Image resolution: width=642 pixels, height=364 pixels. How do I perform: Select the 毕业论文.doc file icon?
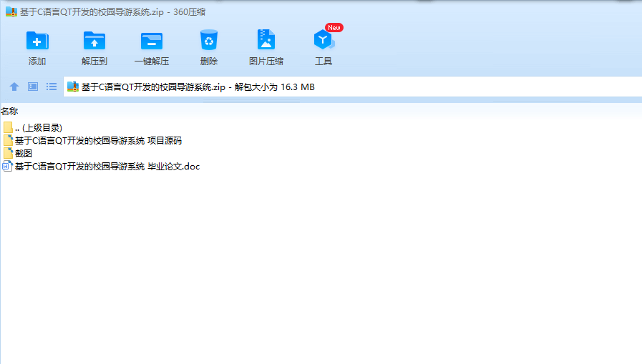tap(7, 166)
